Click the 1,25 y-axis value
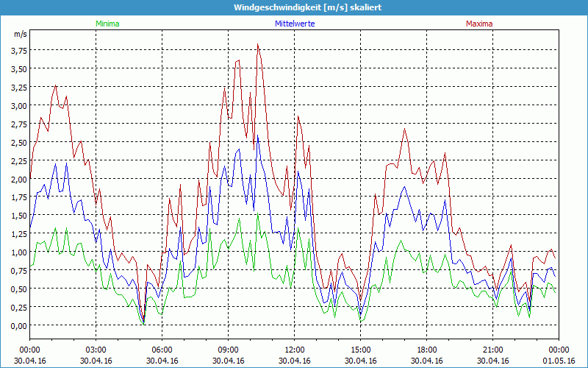588x368 pixels. [19, 235]
